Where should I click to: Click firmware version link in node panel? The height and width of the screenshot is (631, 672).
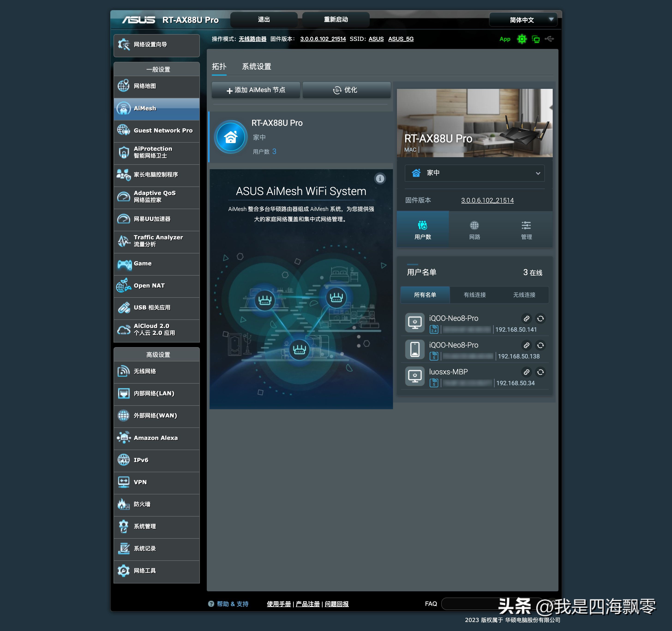point(487,201)
